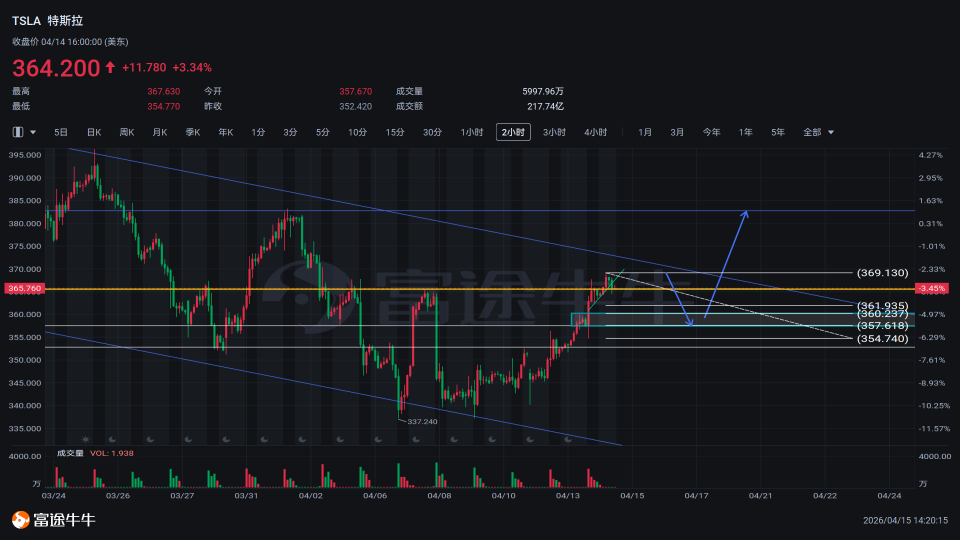Screen dimensions: 960x540
Task: Click the (354.740) level label
Action: (x=883, y=339)
